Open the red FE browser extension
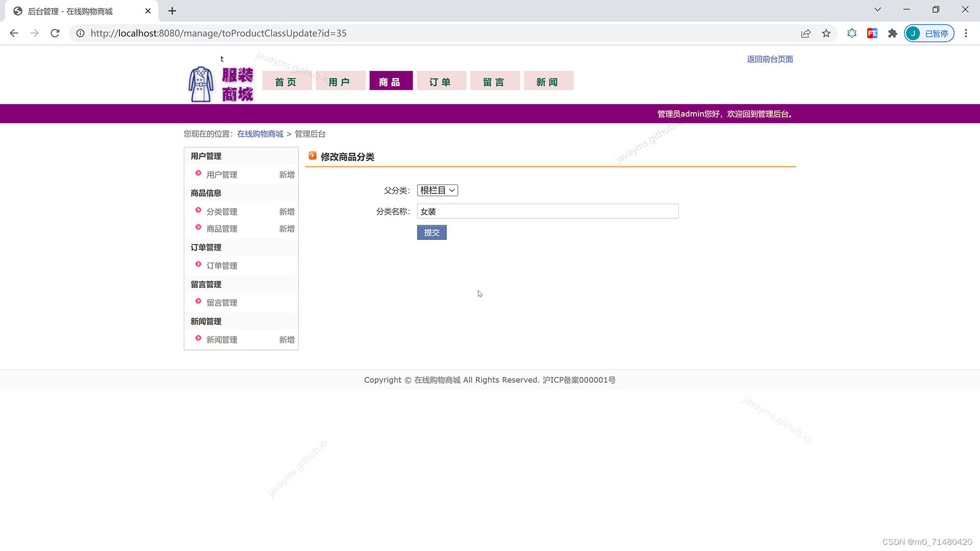The height and width of the screenshot is (551, 980). [x=872, y=33]
